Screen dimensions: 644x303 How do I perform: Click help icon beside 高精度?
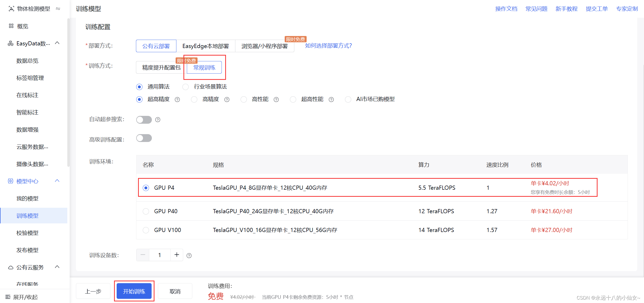pyautogui.click(x=227, y=99)
